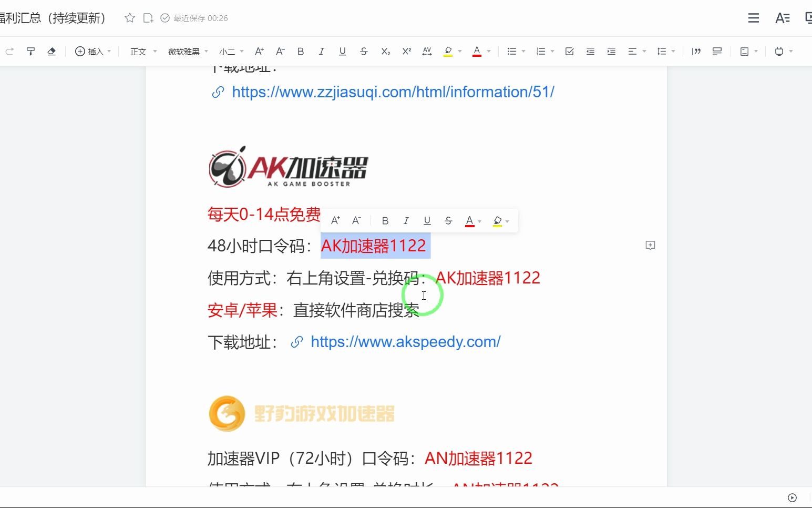Click the clear formatting eraser icon
The height and width of the screenshot is (508, 812).
pyautogui.click(x=52, y=52)
